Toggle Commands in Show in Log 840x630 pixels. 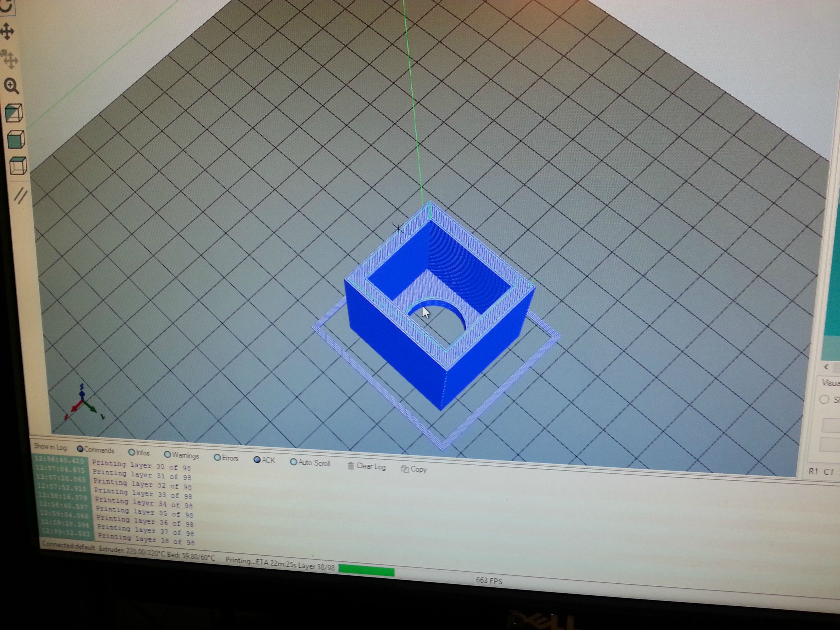[95, 450]
